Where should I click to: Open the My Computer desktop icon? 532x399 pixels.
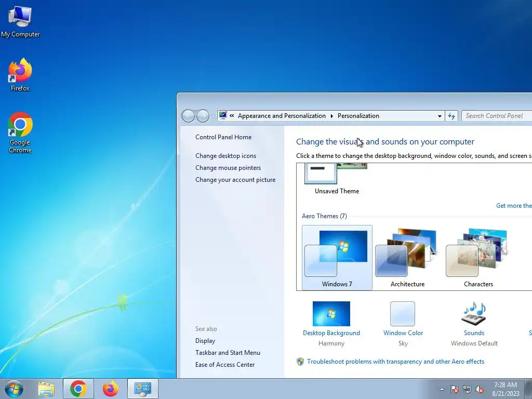coord(20,22)
